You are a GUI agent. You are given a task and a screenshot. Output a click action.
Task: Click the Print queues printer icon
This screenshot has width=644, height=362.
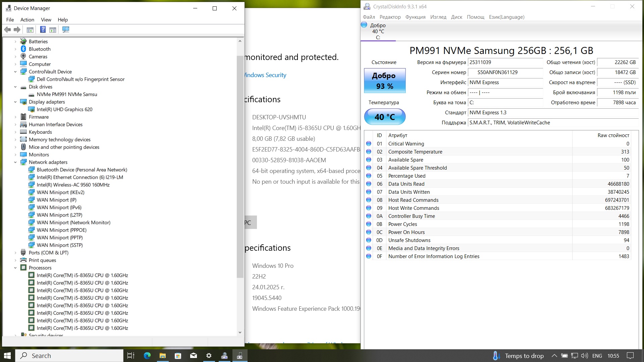(23, 260)
